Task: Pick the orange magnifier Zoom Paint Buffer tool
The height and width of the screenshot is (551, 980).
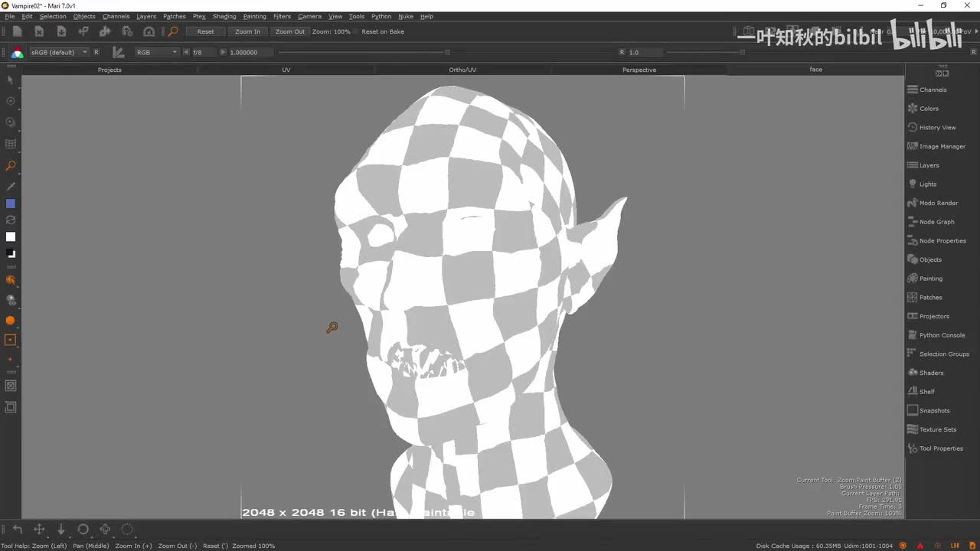Action: 11,165
